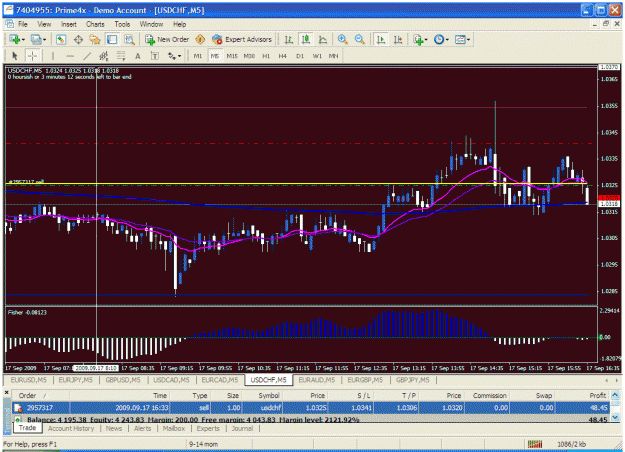
Task: Switch timeframe to H1
Action: [266, 56]
